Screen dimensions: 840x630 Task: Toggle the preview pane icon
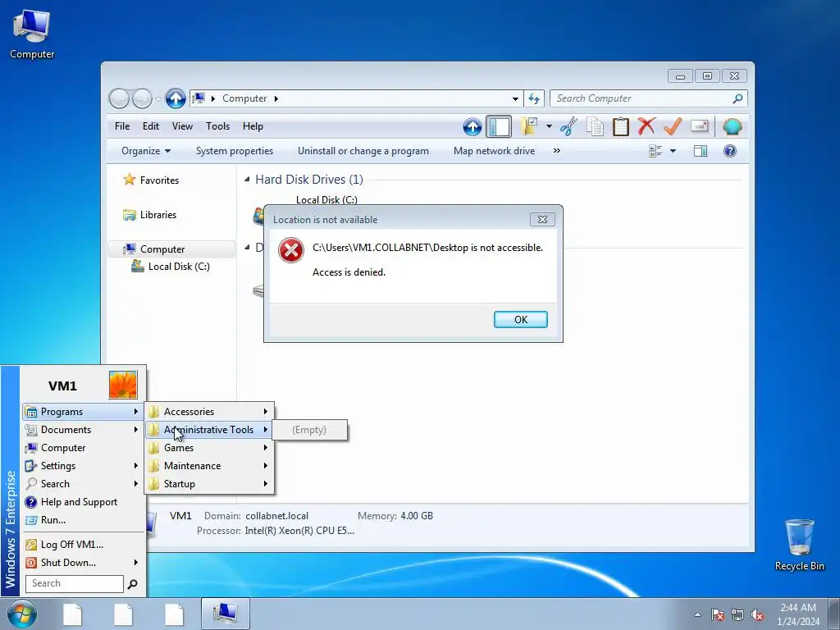click(x=701, y=151)
